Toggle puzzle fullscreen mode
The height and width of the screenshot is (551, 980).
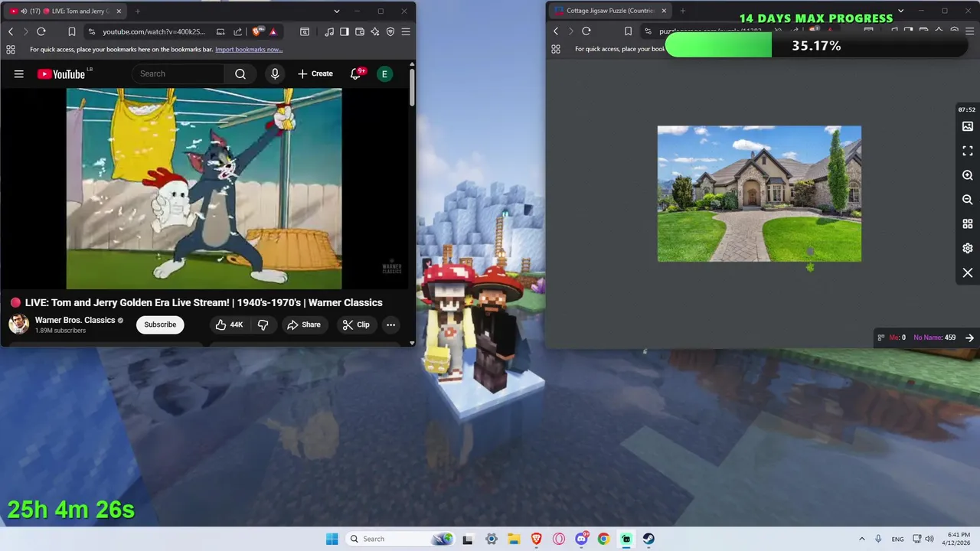point(968,151)
